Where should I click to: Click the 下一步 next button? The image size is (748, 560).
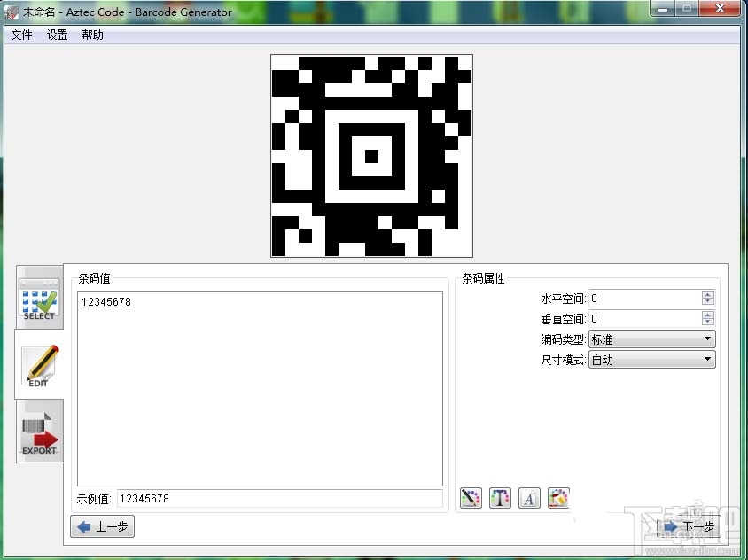(691, 526)
